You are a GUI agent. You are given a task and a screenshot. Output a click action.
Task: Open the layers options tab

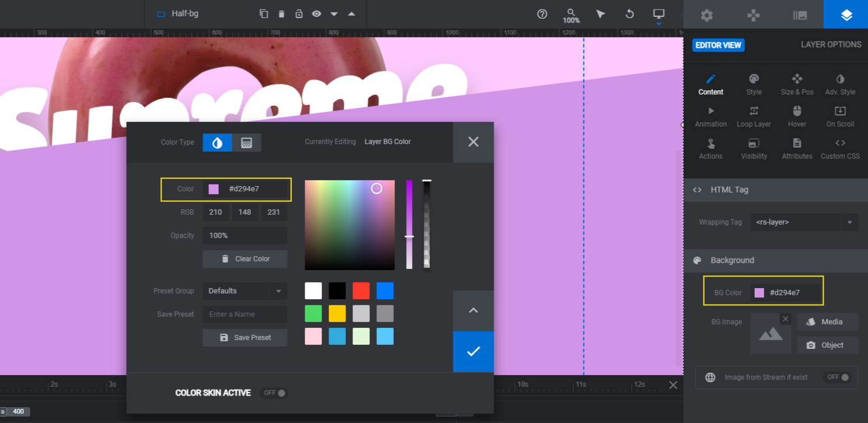tap(846, 15)
